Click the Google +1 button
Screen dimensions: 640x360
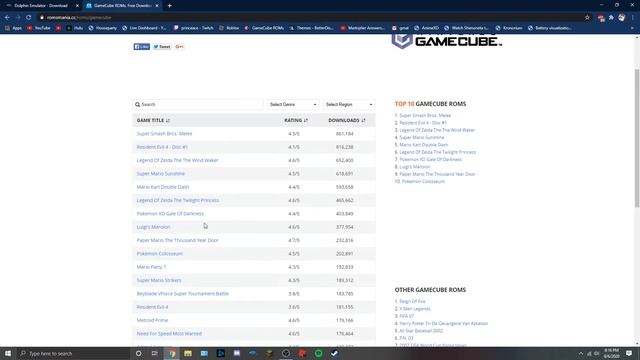coord(179,47)
